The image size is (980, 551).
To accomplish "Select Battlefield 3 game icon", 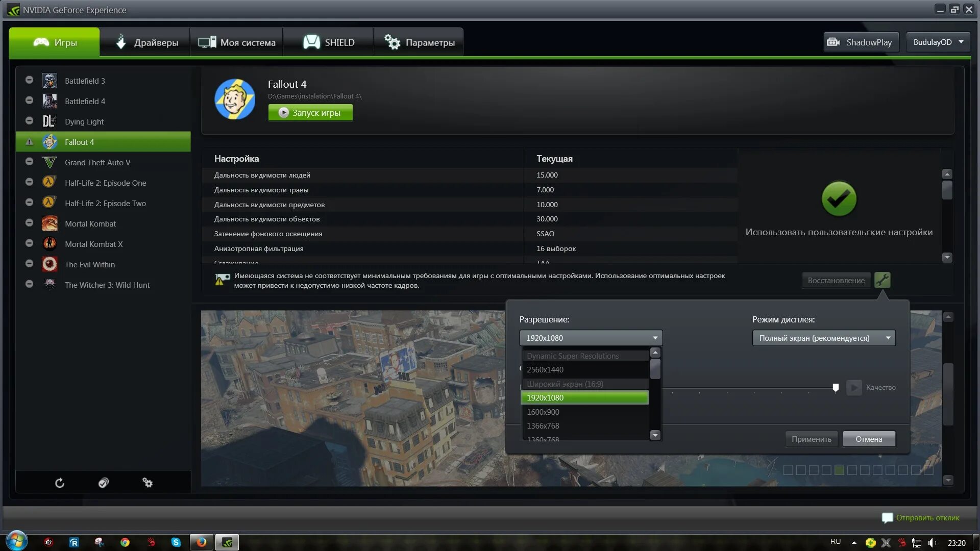I will 50,81.
